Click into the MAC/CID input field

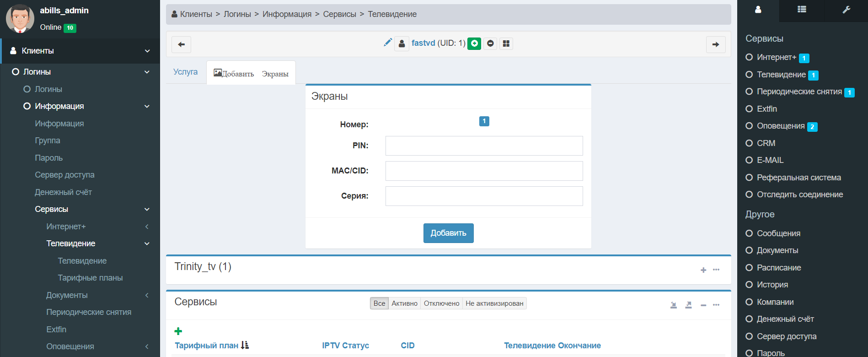pos(484,171)
